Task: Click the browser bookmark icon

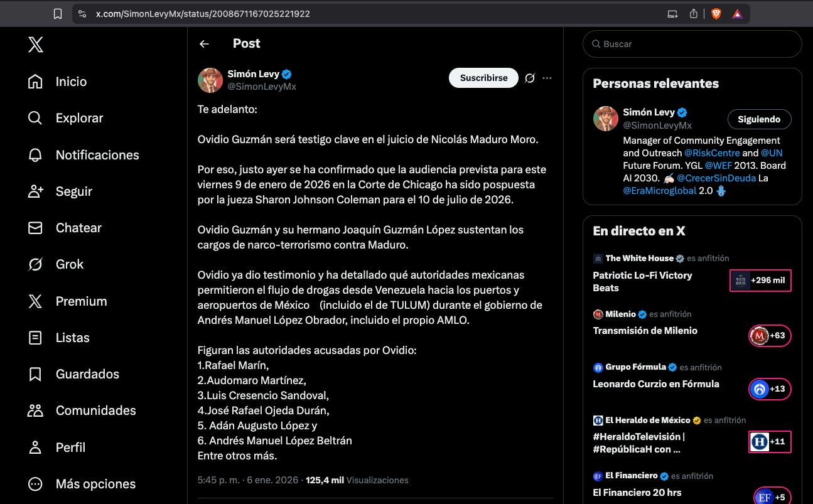Action: click(x=58, y=14)
